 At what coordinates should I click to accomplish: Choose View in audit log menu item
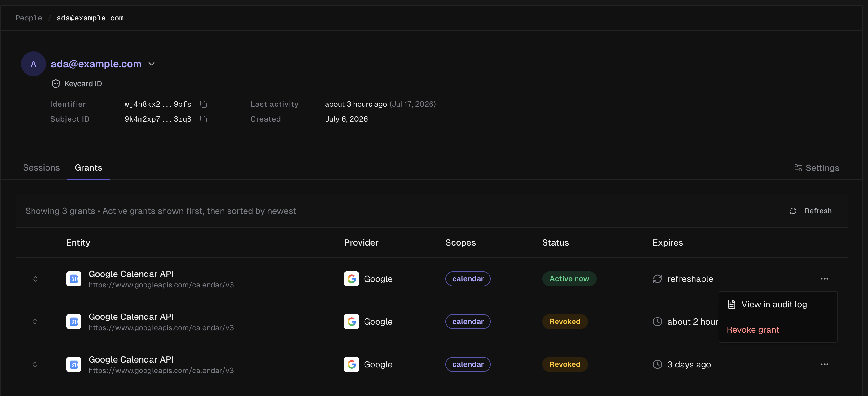pos(778,304)
